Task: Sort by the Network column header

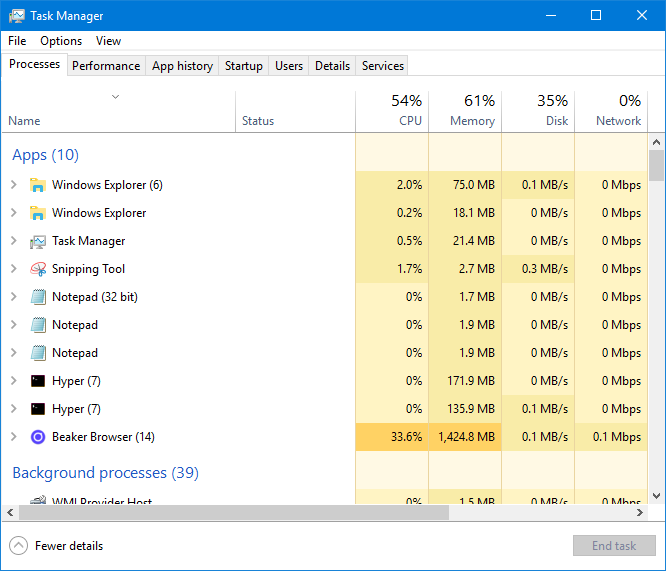Action: tap(611, 111)
